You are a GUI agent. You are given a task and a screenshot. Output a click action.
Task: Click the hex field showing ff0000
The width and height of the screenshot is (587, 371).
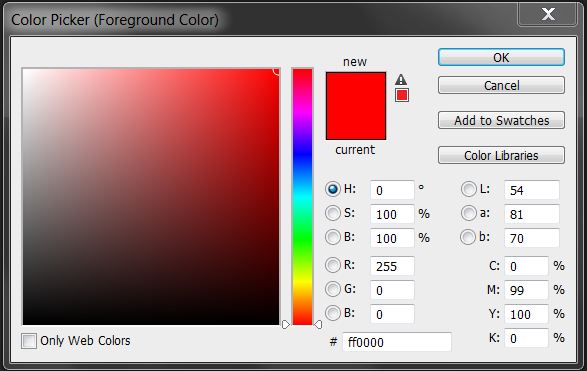tap(397, 342)
